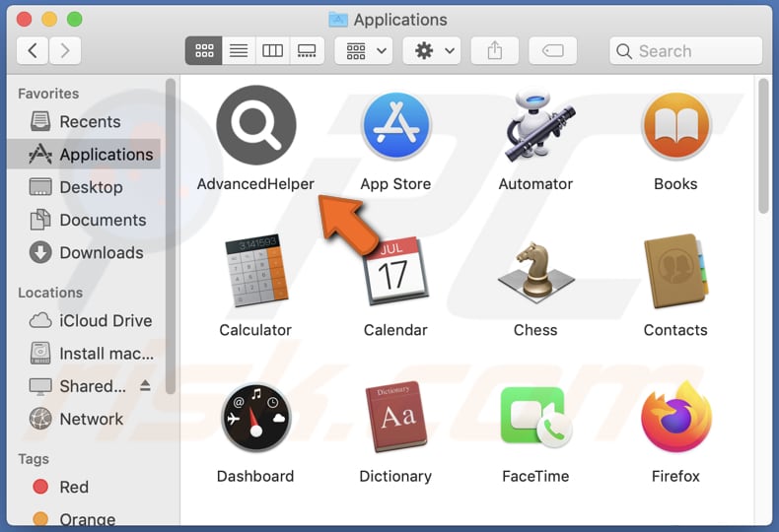
Task: Select the Chess application icon
Action: pyautogui.click(x=536, y=272)
